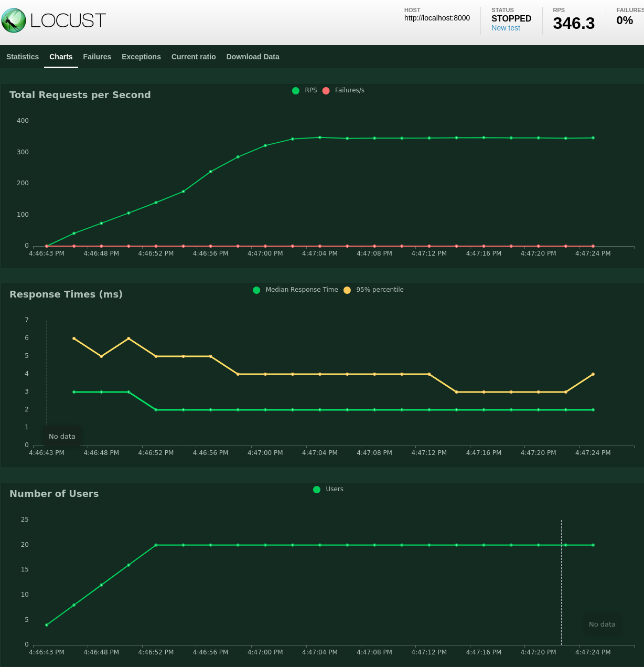This screenshot has height=667, width=644.
Task: Open the Statistics tab
Action: point(23,57)
